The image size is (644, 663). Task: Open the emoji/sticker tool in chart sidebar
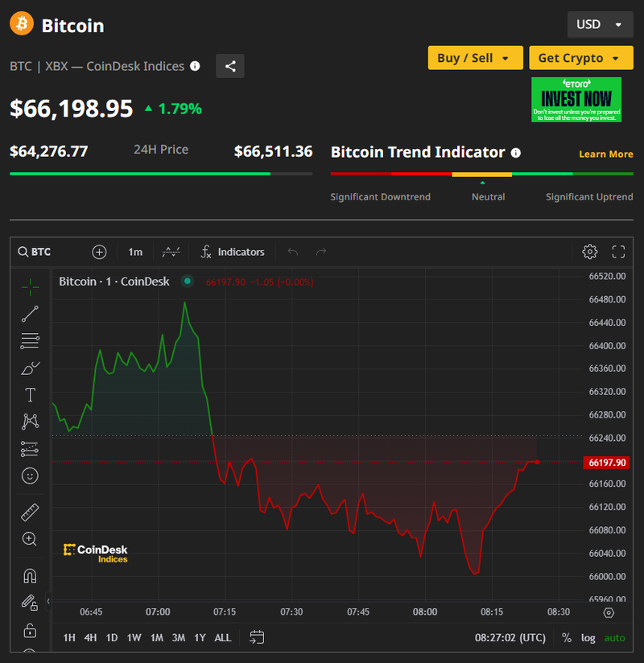click(x=30, y=476)
